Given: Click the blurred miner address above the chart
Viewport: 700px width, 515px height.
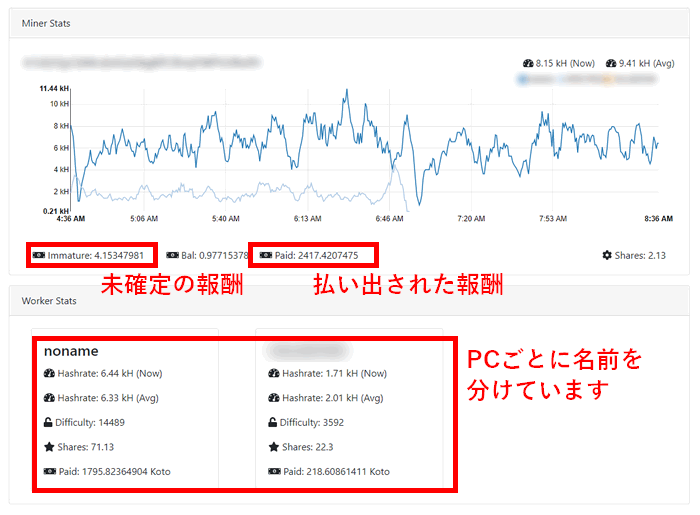Looking at the screenshot, I should (142, 62).
